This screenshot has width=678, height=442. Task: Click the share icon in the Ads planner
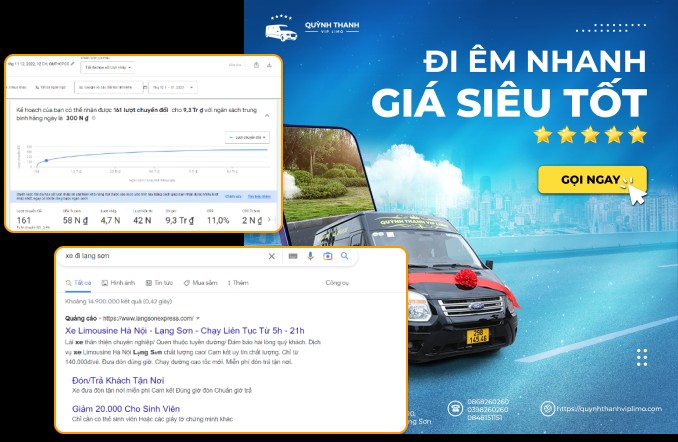[256, 65]
